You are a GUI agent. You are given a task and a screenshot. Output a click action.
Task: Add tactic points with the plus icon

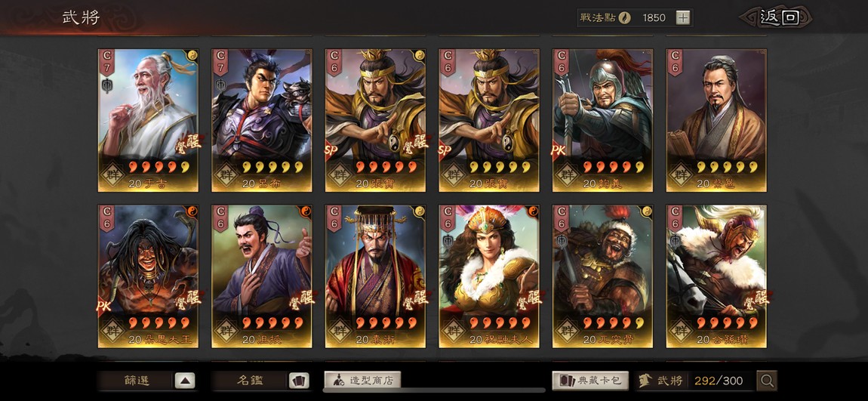[x=683, y=17]
